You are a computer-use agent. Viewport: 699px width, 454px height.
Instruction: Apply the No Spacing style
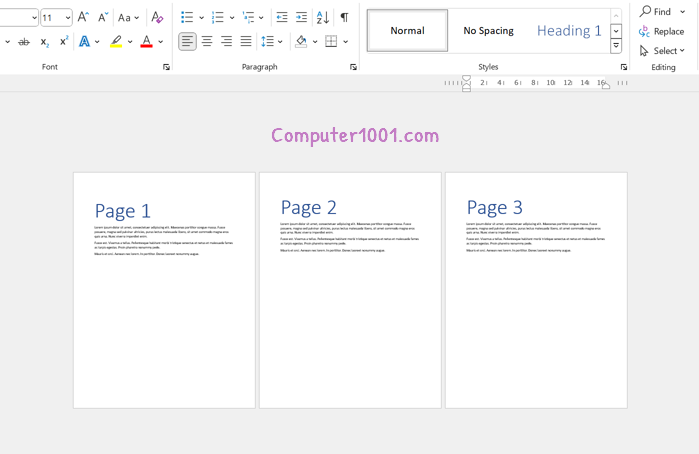click(489, 30)
